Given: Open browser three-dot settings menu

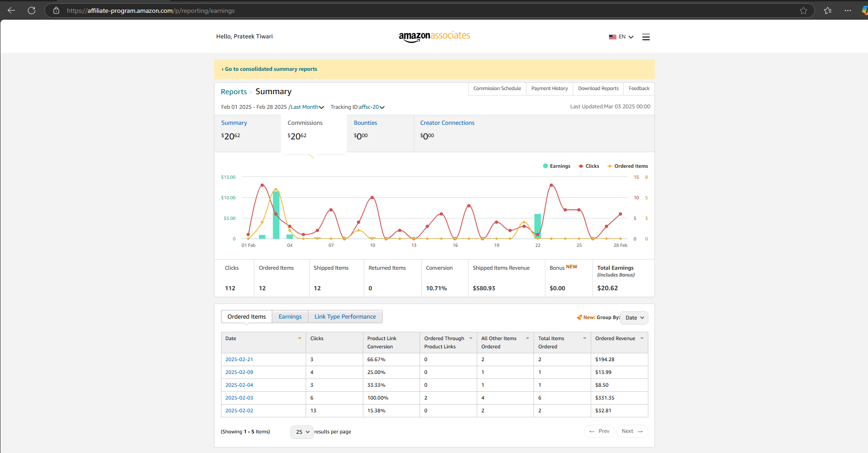Looking at the screenshot, I should click(848, 11).
